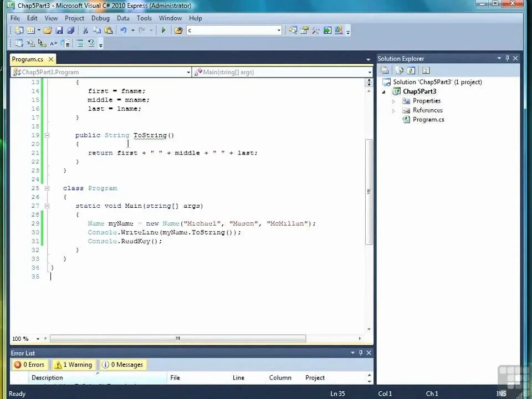The height and width of the screenshot is (399, 532).
Task: Click Show All Files icon in Solution Explorer
Action: 400,70
